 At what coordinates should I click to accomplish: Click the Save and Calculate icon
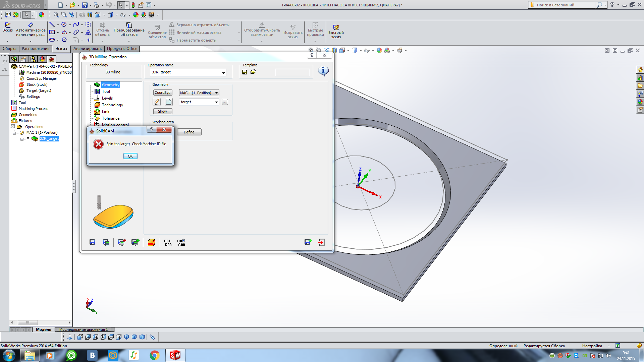[x=106, y=242]
